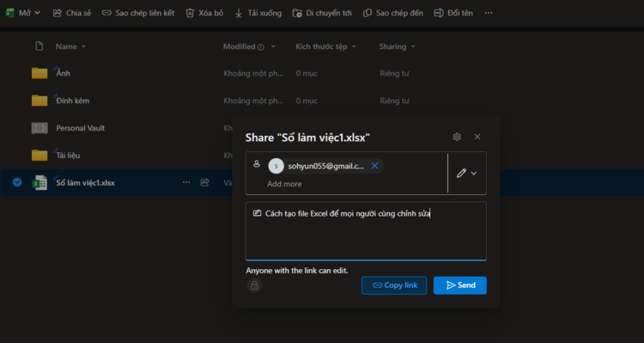This screenshot has height=343, width=644.
Task: Click the Add more recipients field
Action: coord(284,184)
